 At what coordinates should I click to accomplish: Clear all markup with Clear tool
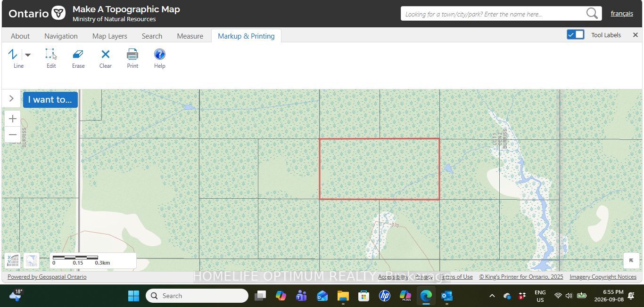pyautogui.click(x=106, y=58)
